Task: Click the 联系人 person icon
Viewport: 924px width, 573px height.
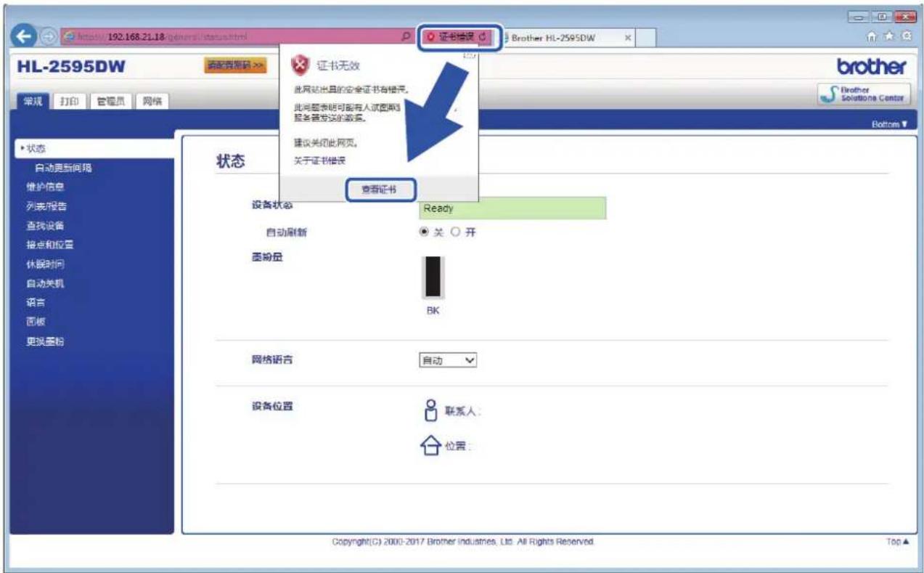Action: [x=431, y=410]
